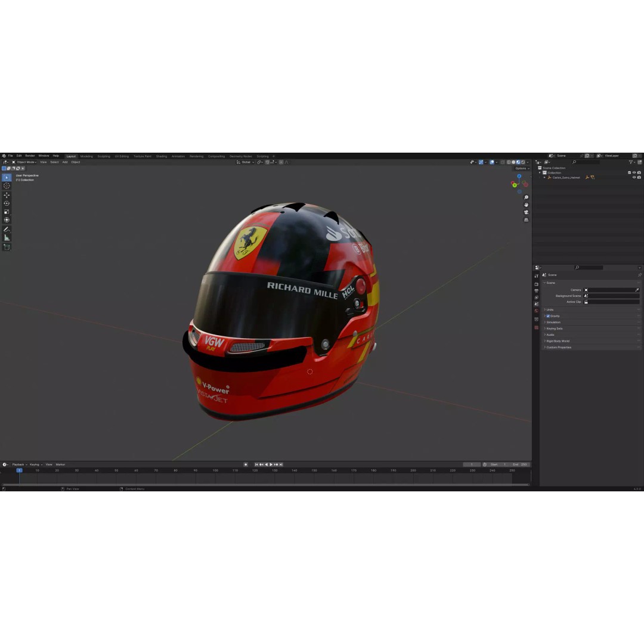Viewport: 644px width, 644px height.
Task: Click the Scene Properties tab icon
Action: click(x=537, y=304)
